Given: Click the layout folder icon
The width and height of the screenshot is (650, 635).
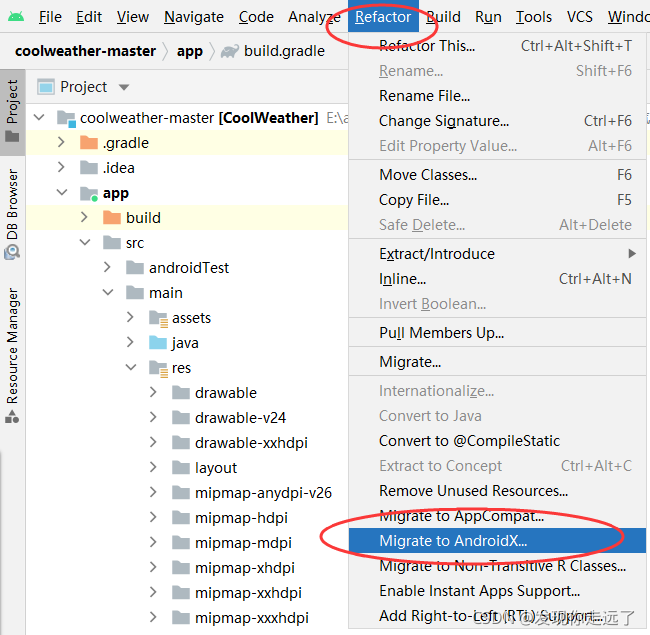Looking at the screenshot, I should pos(181,468).
